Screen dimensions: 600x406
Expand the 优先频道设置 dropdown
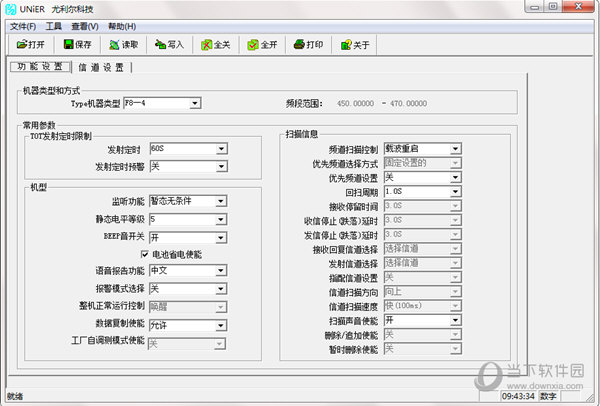point(455,178)
